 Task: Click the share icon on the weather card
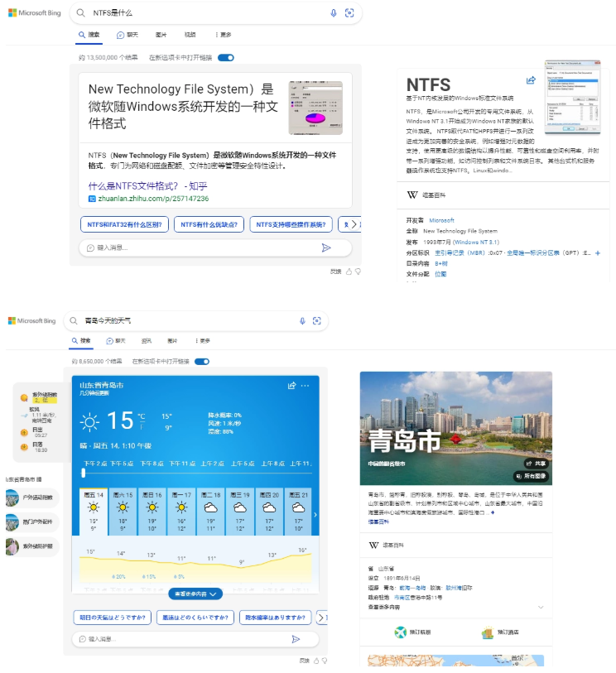tap(292, 386)
